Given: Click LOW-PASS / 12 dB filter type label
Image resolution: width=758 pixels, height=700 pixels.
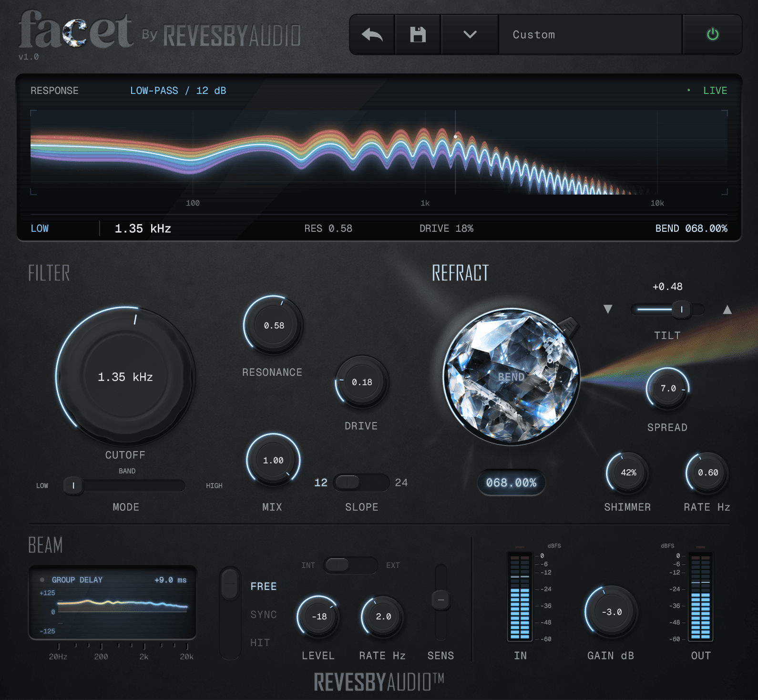Looking at the screenshot, I should click(x=178, y=91).
